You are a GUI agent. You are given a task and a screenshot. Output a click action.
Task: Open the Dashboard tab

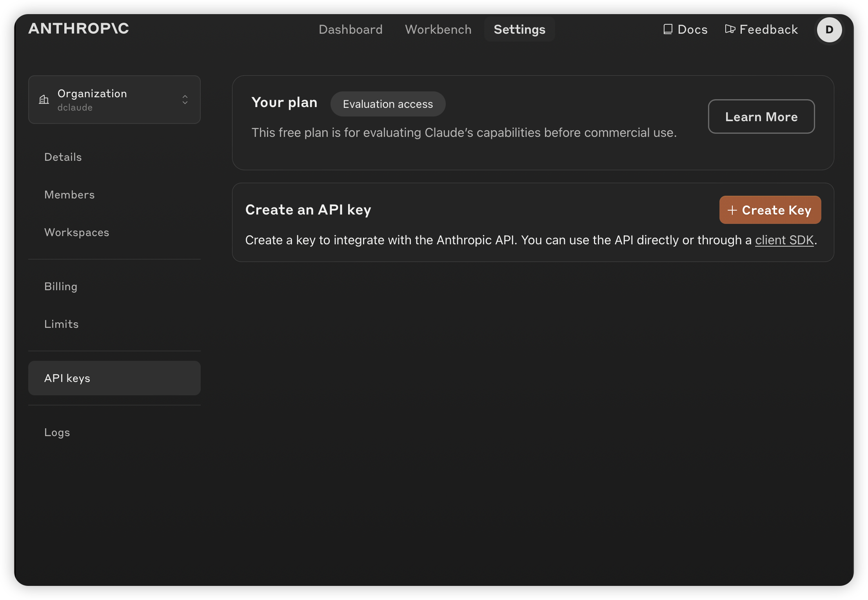(350, 29)
